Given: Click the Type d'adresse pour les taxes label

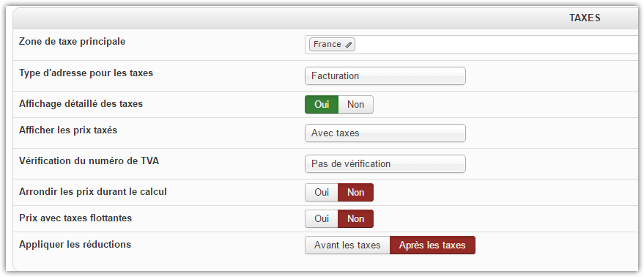Looking at the screenshot, I should (x=86, y=73).
